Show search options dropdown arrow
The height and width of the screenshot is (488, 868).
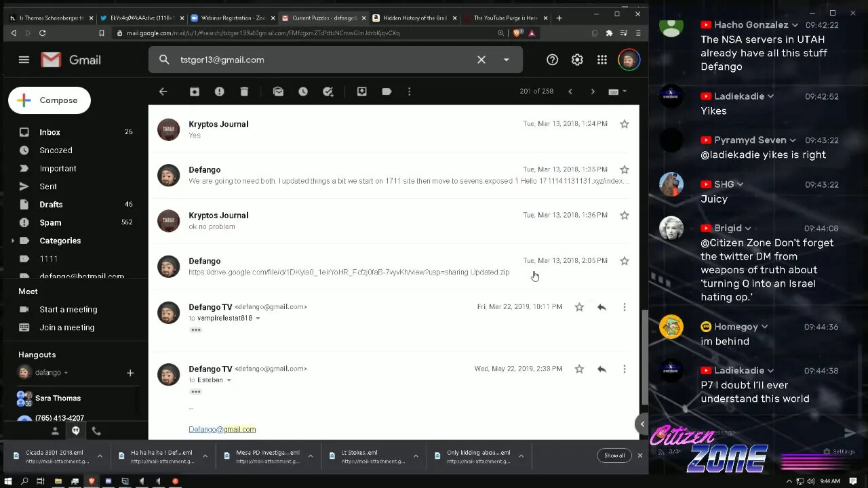coord(506,60)
